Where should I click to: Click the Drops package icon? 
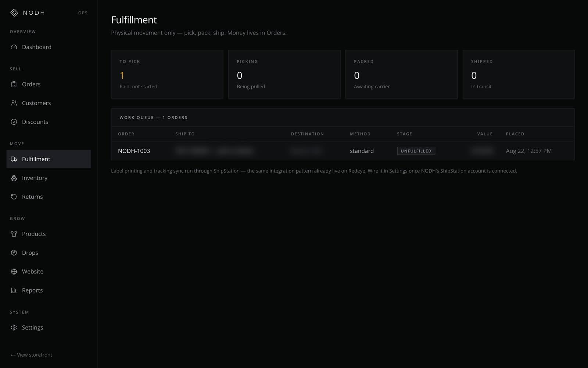pyautogui.click(x=14, y=252)
